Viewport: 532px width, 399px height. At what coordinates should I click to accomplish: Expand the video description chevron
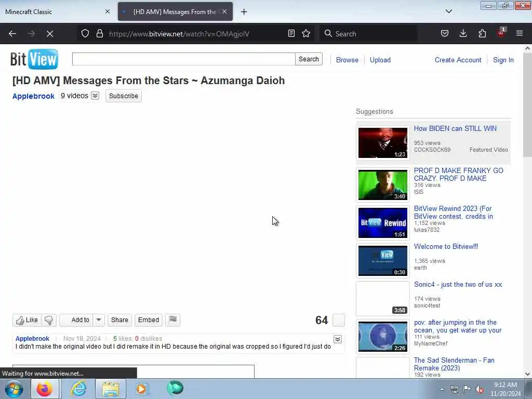(338, 339)
